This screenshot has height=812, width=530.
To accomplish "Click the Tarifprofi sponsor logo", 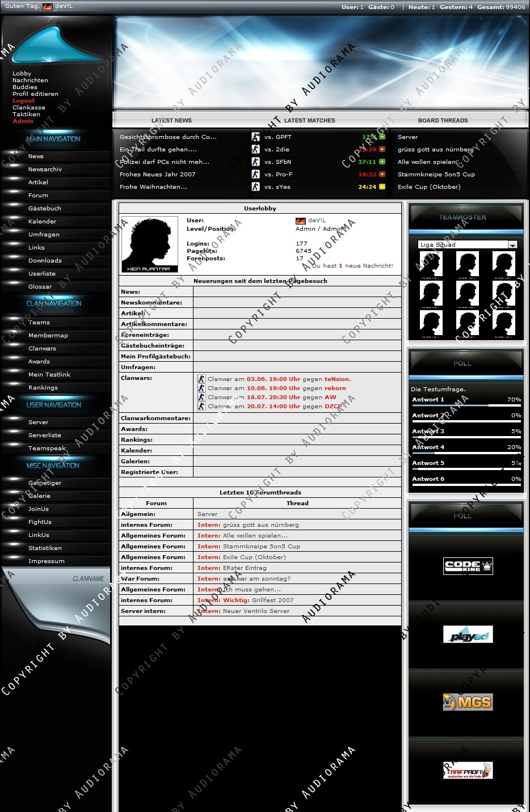I will [468, 770].
